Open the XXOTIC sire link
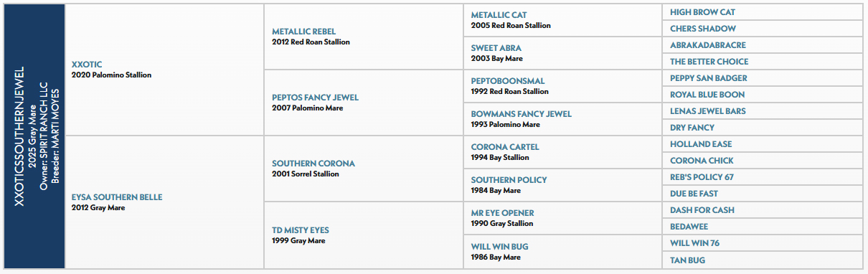868x274 pixels. [x=87, y=65]
